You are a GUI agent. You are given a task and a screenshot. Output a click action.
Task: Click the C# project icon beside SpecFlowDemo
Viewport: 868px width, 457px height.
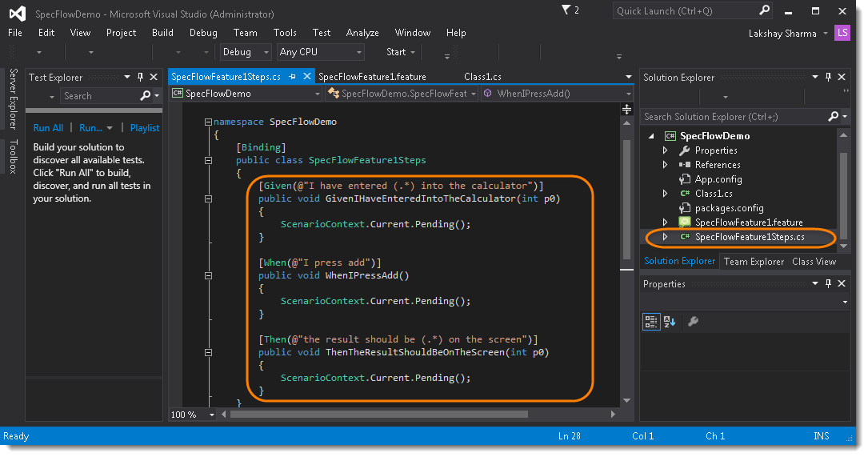[x=177, y=93]
